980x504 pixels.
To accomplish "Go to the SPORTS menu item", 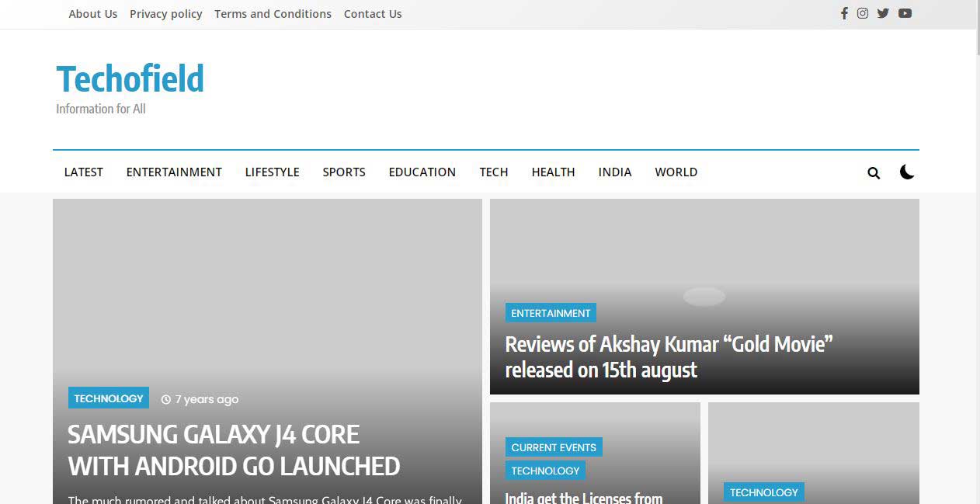I will click(x=344, y=172).
